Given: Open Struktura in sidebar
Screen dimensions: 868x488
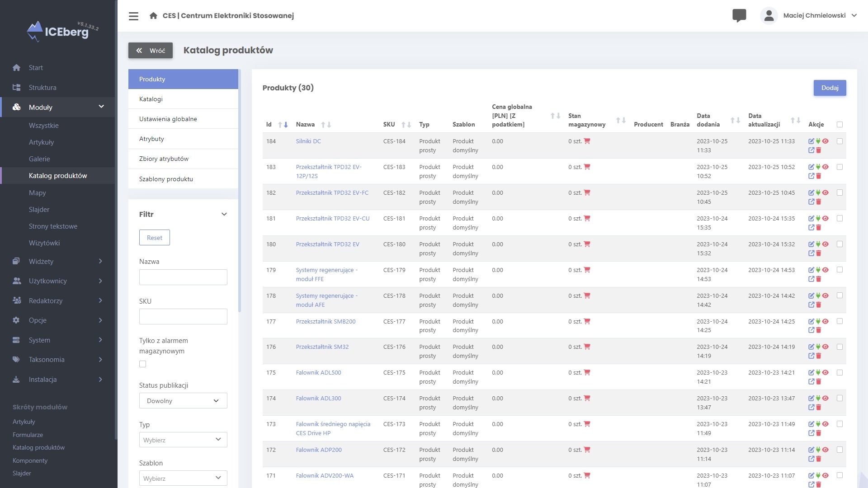Looking at the screenshot, I should (x=42, y=88).
